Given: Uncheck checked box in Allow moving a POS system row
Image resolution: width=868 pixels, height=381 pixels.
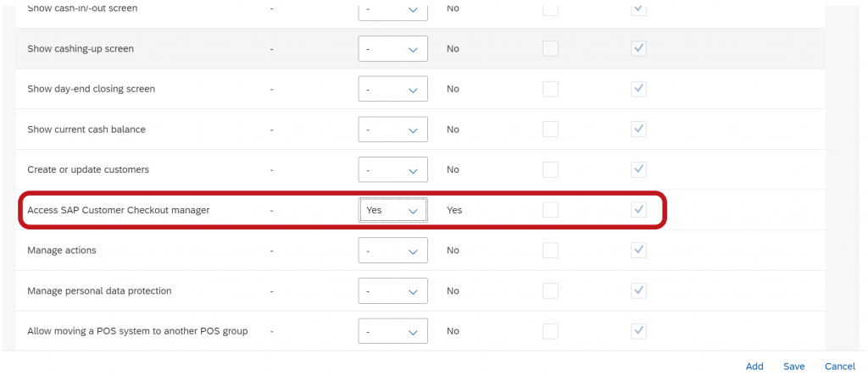Looking at the screenshot, I should [x=639, y=331].
